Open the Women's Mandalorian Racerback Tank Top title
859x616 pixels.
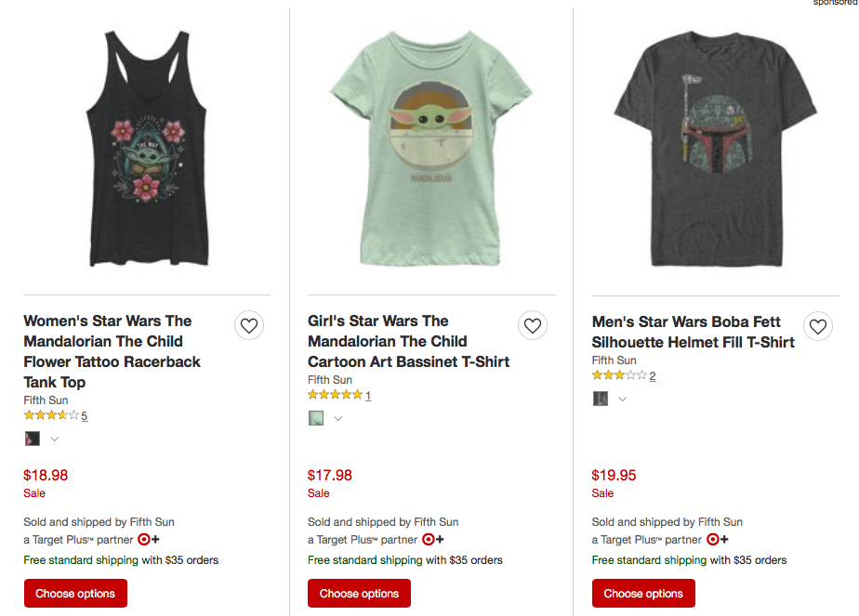[112, 351]
